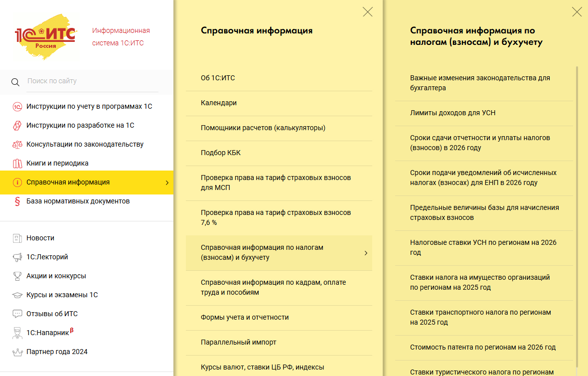Image resolution: width=588 pixels, height=376 pixels.
Task: Close the Справочная информация panel
Action: 368,12
